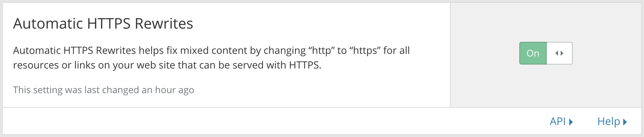Click the white toggle handle with arrows
Viewport: 644px width, 137px height.
(559, 53)
